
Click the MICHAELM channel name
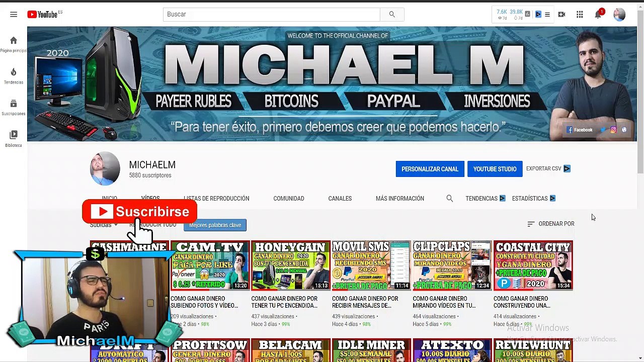point(152,165)
